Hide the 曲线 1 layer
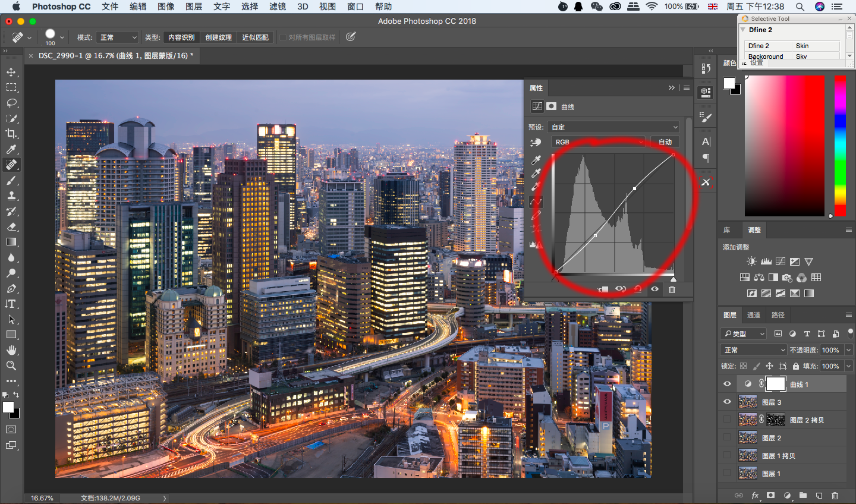 727,384
